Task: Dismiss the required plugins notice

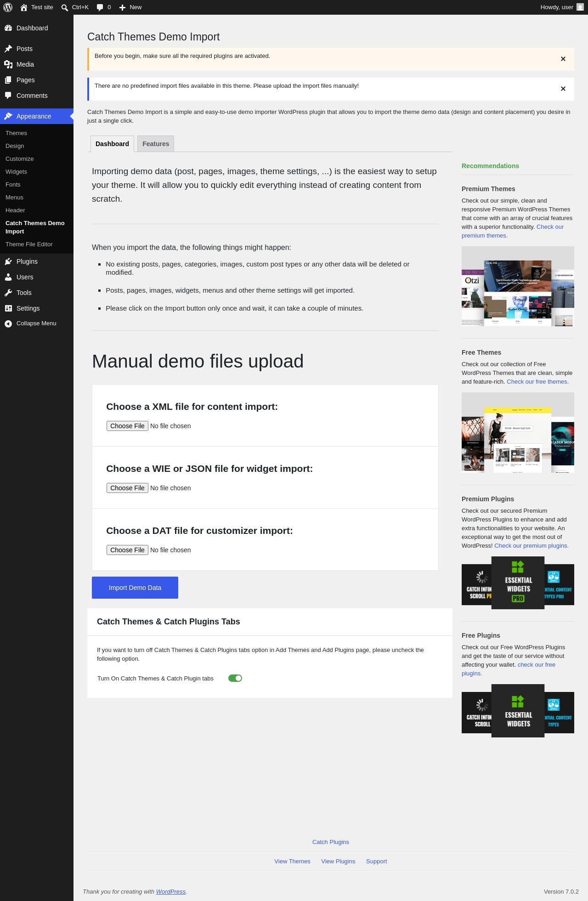Action: coord(563,59)
